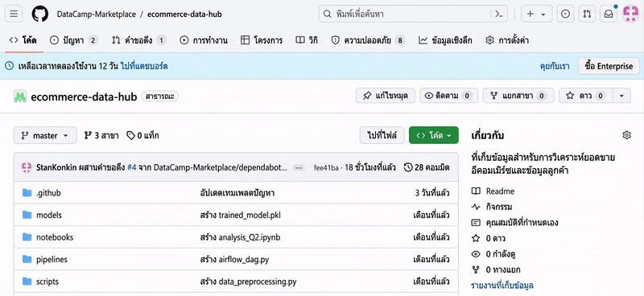Go to the GitHub homepage logo
Viewport: 644px width, 296px height.
(39, 14)
